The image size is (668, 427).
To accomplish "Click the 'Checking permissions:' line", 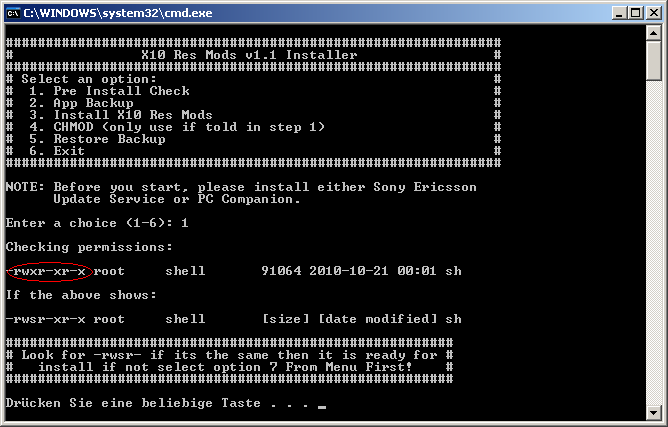I will [x=89, y=247].
